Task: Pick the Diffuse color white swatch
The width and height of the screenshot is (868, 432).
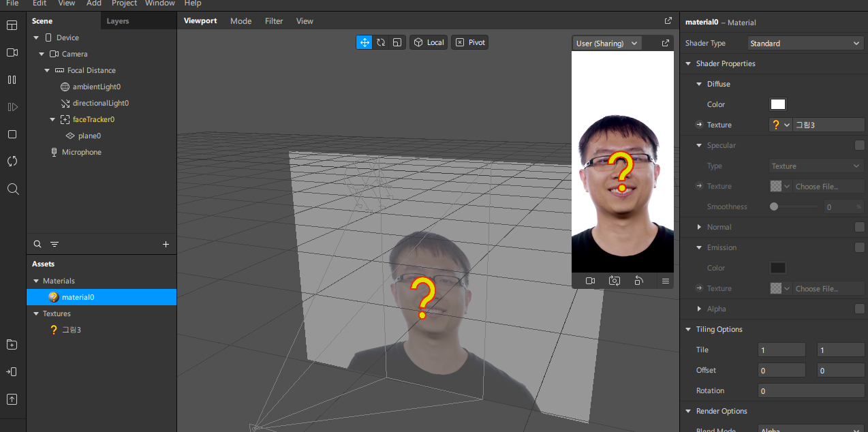Action: click(778, 104)
